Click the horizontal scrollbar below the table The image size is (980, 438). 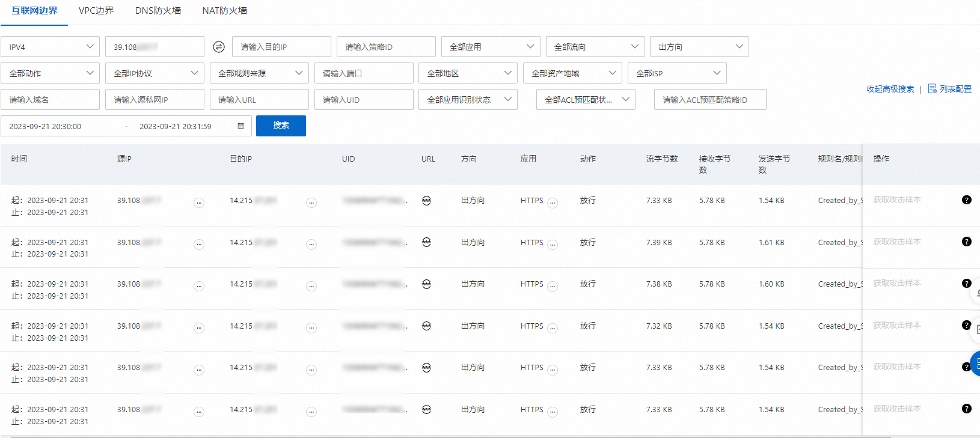pos(451,437)
